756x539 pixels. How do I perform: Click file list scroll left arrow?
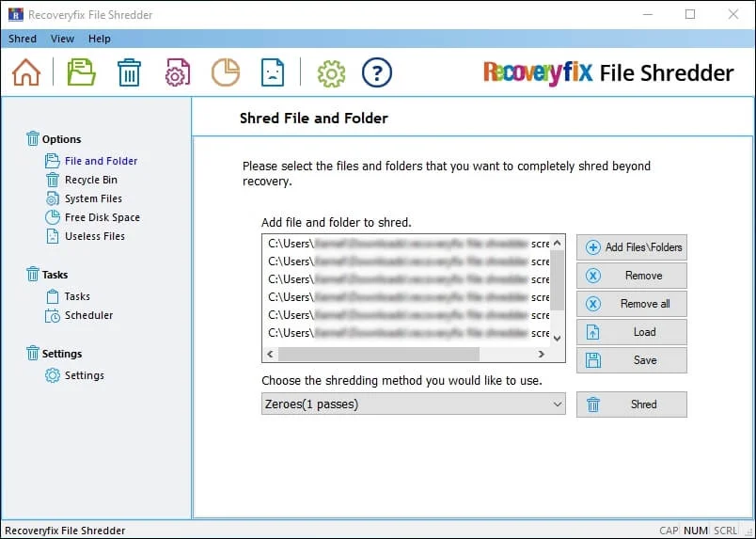coord(270,355)
